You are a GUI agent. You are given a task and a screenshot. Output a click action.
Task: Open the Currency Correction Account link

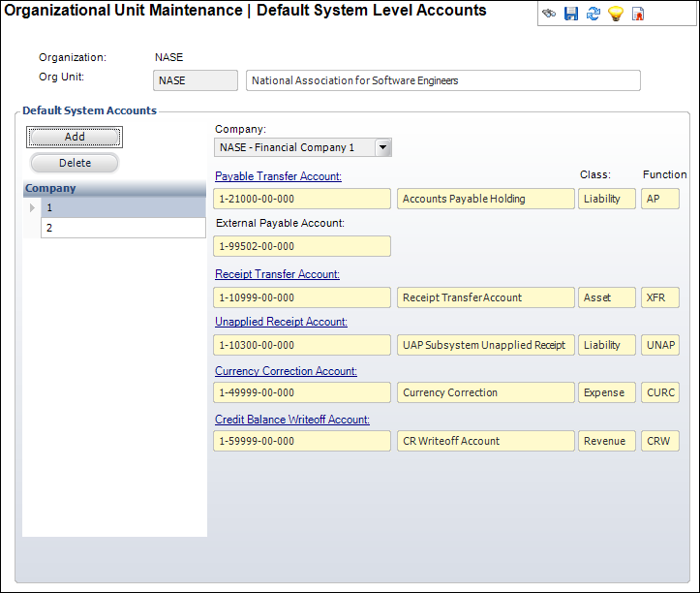286,371
